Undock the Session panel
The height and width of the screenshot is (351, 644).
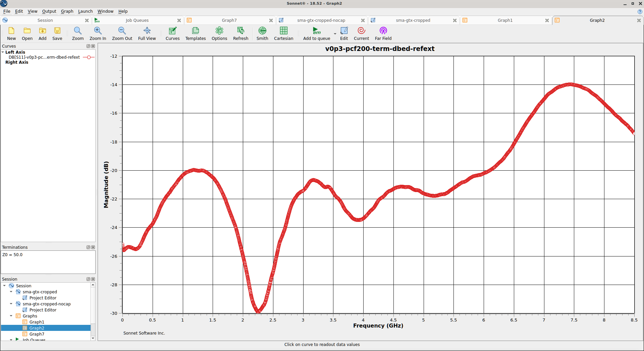(88, 279)
